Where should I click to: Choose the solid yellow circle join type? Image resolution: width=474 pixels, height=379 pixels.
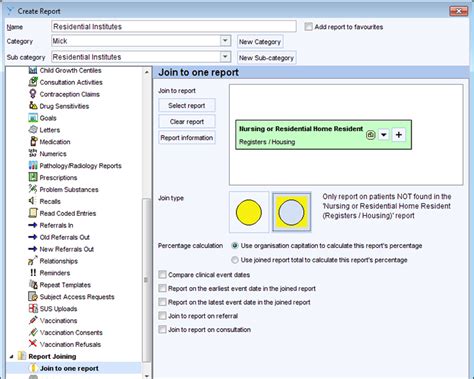(x=249, y=212)
